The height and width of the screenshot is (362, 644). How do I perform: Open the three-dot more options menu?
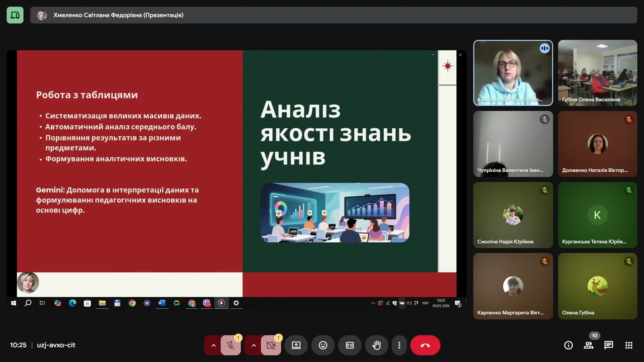pyautogui.click(x=399, y=345)
